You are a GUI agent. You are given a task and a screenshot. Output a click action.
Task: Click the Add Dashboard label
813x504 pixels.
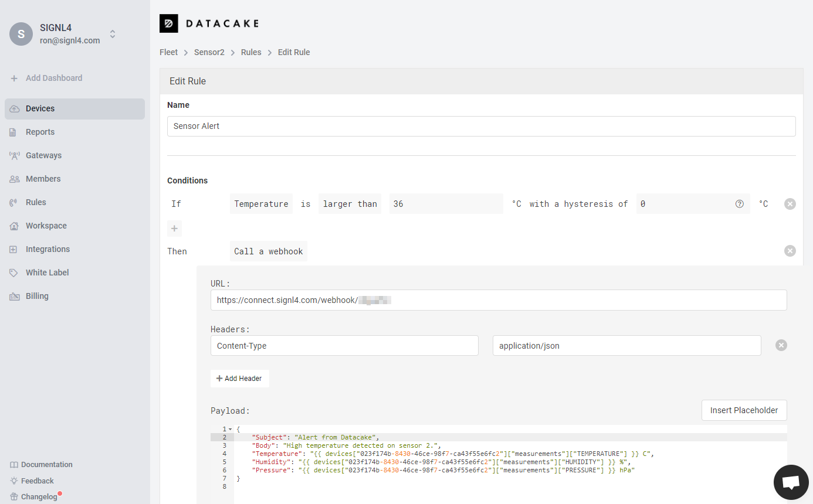tap(54, 78)
